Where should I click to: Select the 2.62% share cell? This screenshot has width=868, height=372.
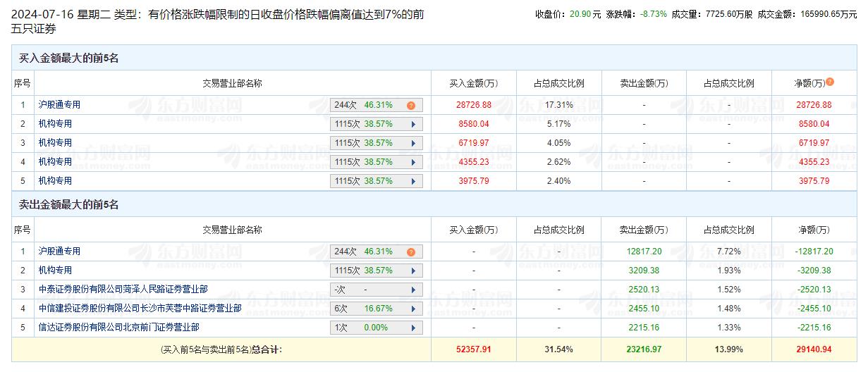coord(559,161)
